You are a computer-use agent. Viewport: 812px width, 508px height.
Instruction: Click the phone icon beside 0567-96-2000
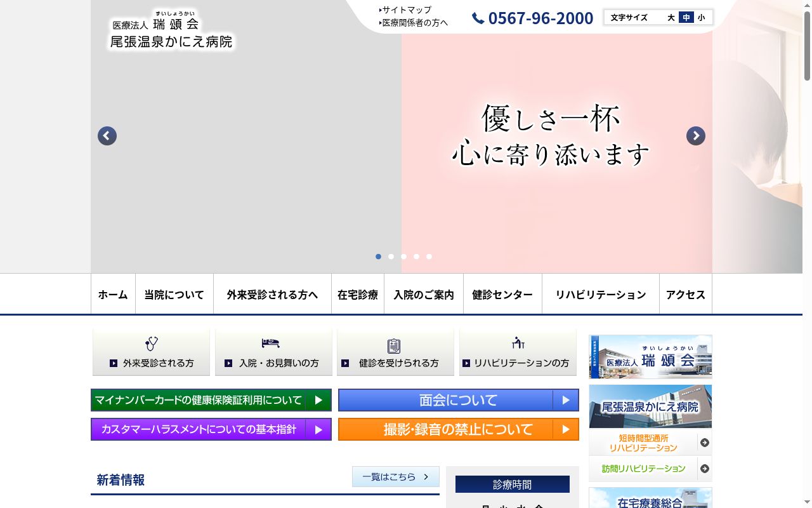(478, 18)
